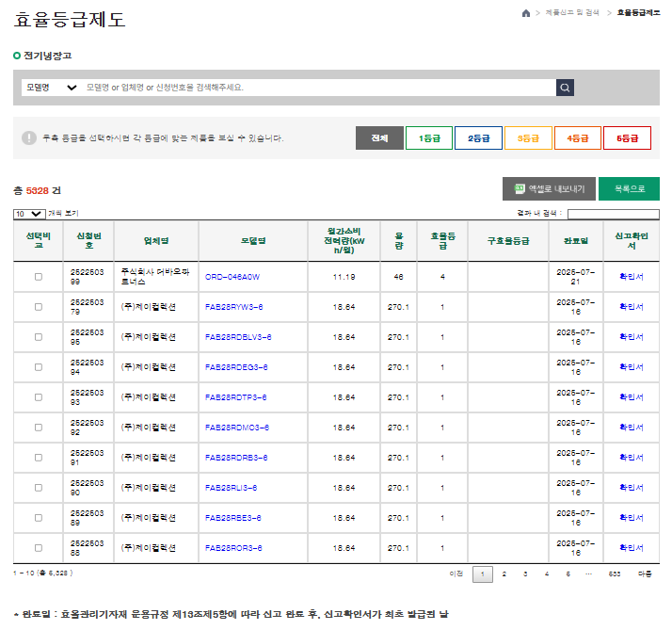
Task: Filter by 2등급 grade
Action: point(478,138)
